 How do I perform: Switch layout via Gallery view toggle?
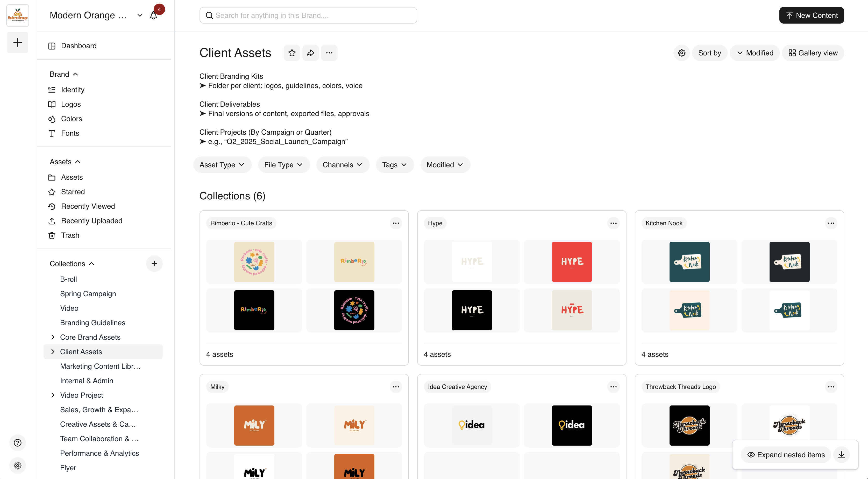[x=813, y=53]
